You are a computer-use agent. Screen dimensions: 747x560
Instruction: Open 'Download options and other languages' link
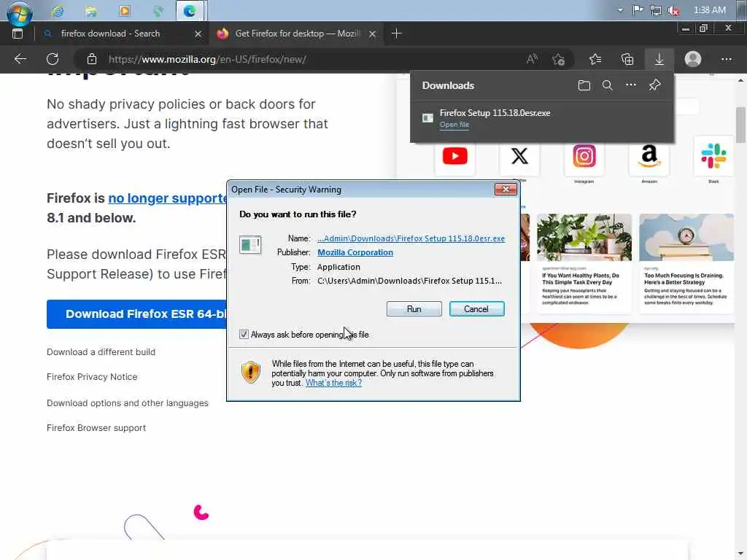[127, 402]
